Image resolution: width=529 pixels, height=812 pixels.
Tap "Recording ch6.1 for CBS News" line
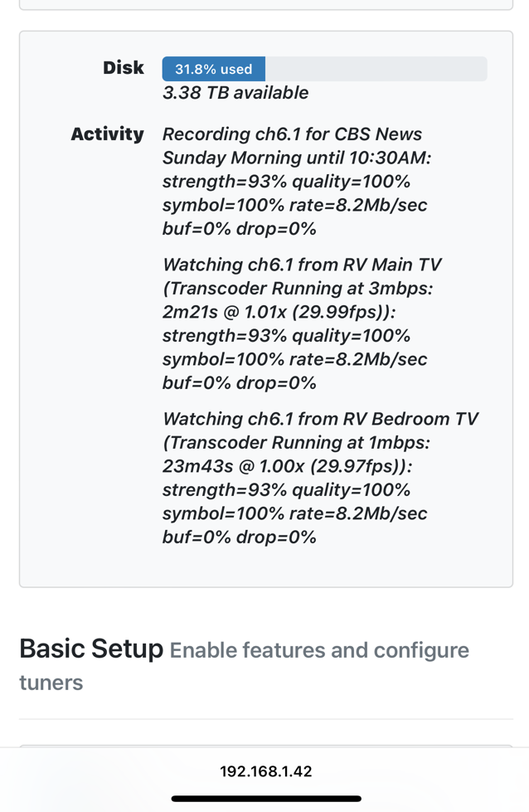tap(292, 134)
